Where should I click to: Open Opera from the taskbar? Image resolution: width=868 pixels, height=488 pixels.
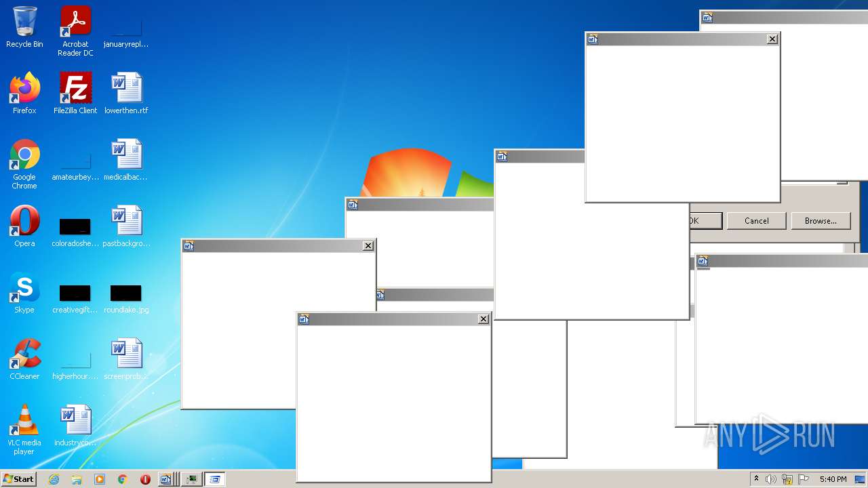coord(145,479)
